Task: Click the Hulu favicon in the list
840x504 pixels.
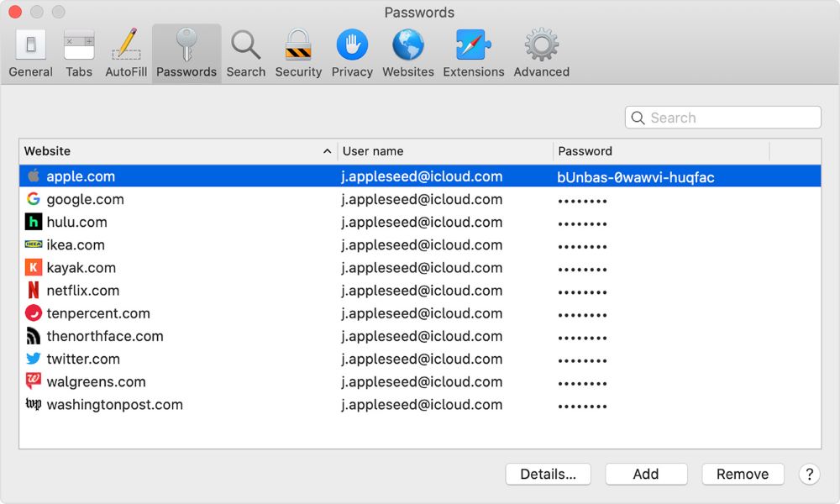Action: (x=34, y=222)
